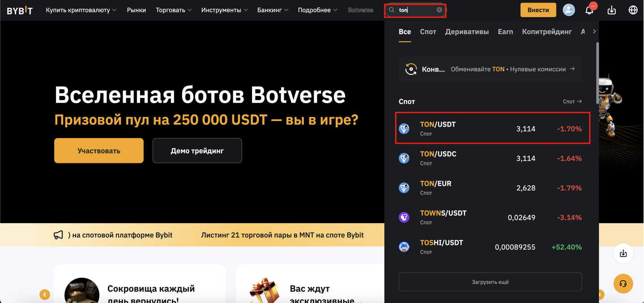Click the Загрузить ещё button

[x=490, y=282]
